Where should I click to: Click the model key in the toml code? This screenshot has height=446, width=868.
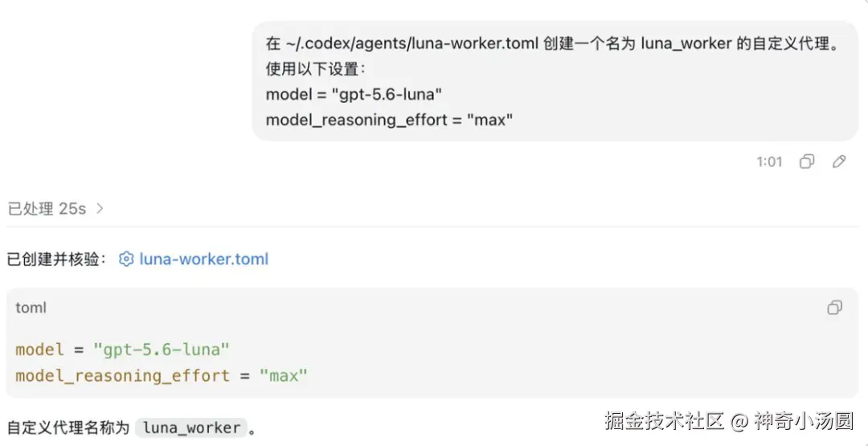(x=40, y=350)
